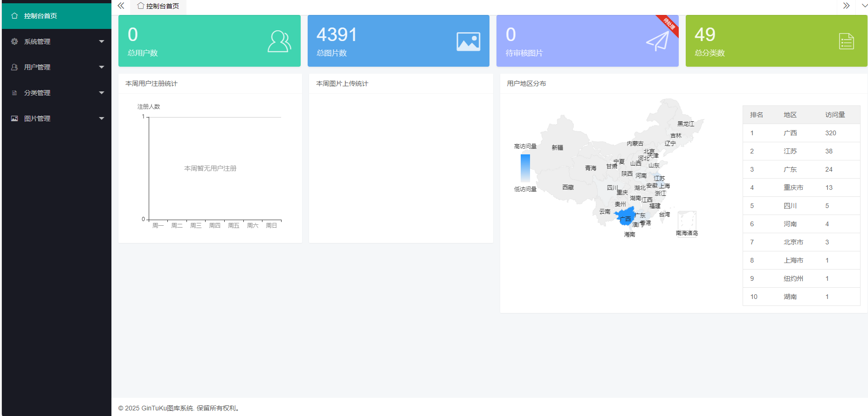Click 江苏 row in ranking table
Viewport: 868px width, 416px height.
pos(801,151)
